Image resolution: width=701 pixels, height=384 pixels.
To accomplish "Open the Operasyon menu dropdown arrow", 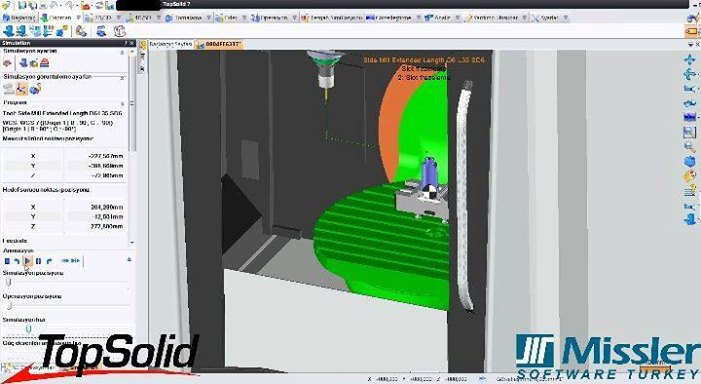I will coord(295,18).
